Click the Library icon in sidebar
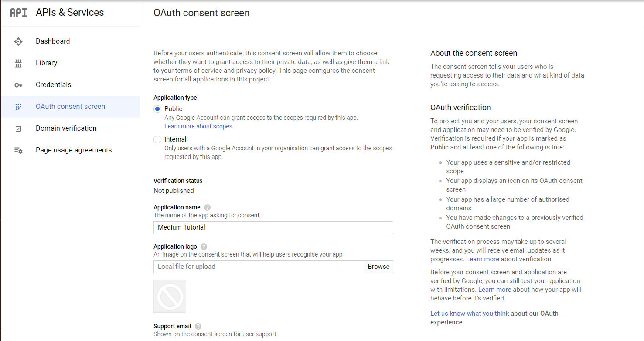644x341 pixels. (18, 63)
